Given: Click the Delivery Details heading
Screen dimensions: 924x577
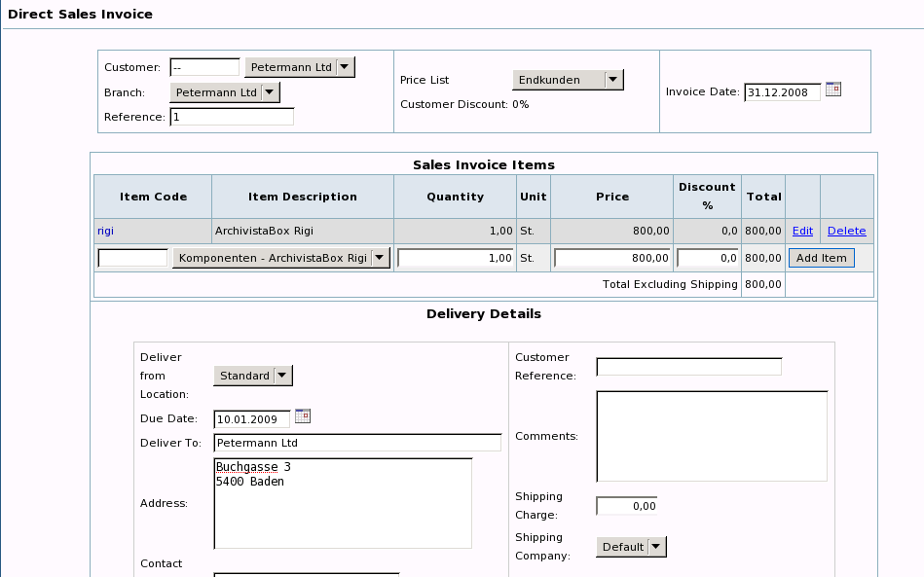Looking at the screenshot, I should pos(484,314).
